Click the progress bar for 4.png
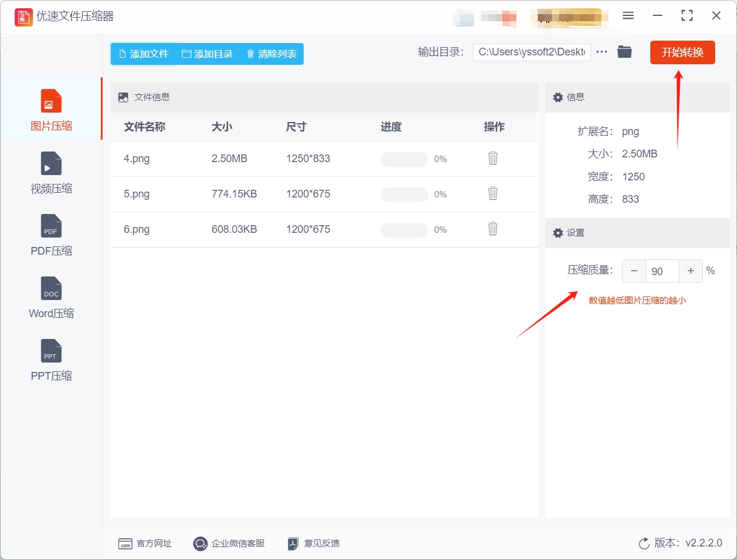The height and width of the screenshot is (560, 737). pos(404,159)
